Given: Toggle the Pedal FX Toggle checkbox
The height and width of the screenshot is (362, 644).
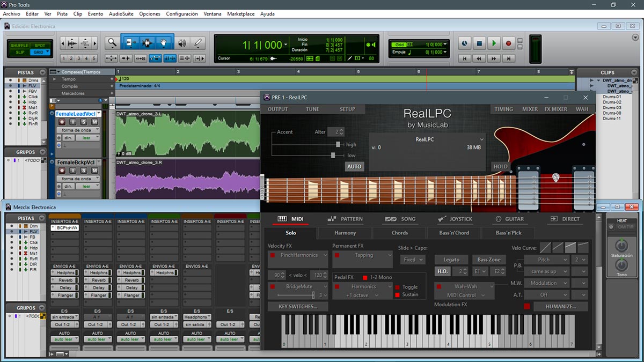Looking at the screenshot, I should tap(398, 287).
